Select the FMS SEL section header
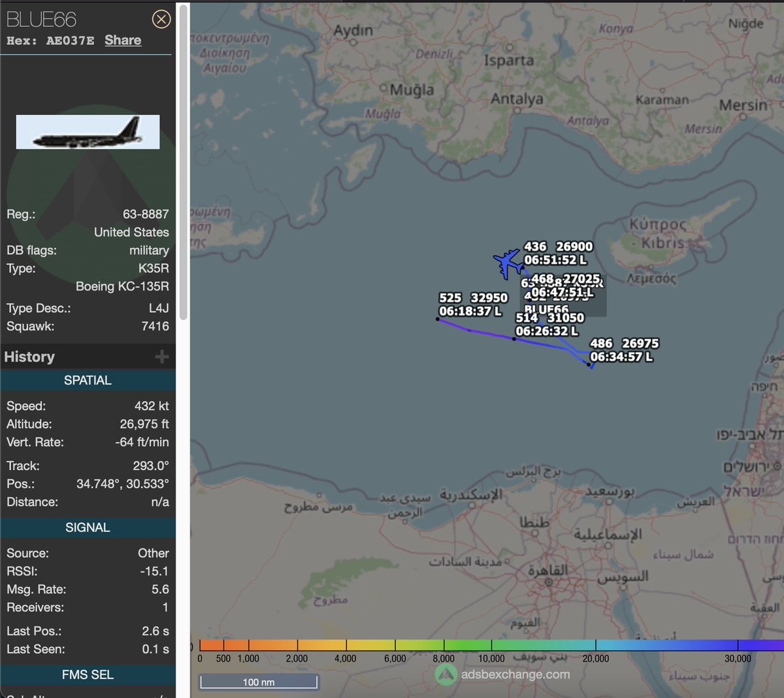This screenshot has width=784, height=698. 88,674
